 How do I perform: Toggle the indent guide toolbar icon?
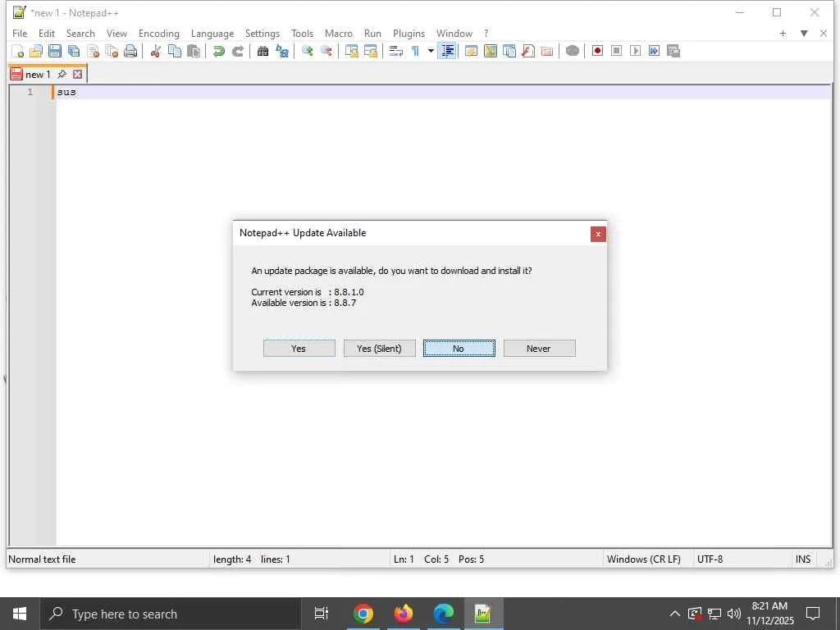pos(447,52)
